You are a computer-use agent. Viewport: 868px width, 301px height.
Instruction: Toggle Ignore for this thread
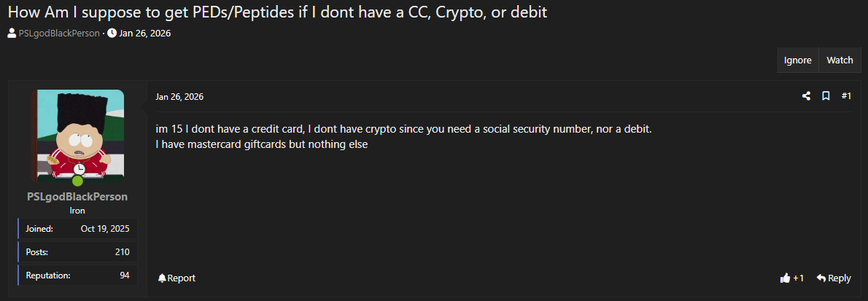pos(797,60)
